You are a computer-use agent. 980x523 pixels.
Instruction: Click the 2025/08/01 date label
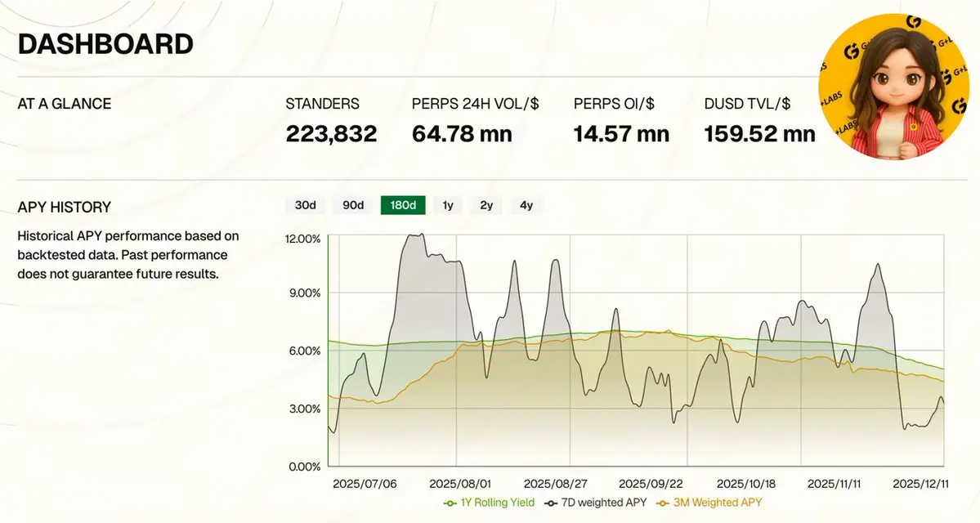tap(460, 485)
